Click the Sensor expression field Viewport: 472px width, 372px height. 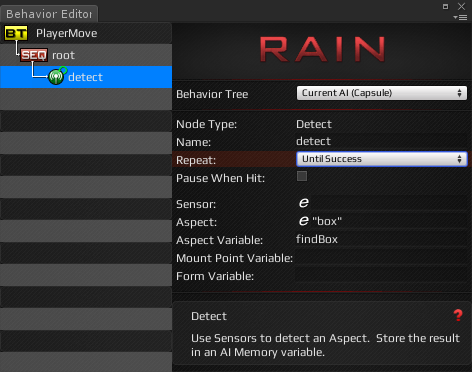tap(381, 203)
